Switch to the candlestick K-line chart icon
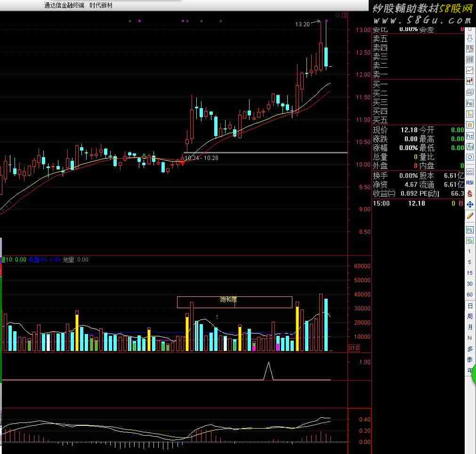 click(469, 81)
